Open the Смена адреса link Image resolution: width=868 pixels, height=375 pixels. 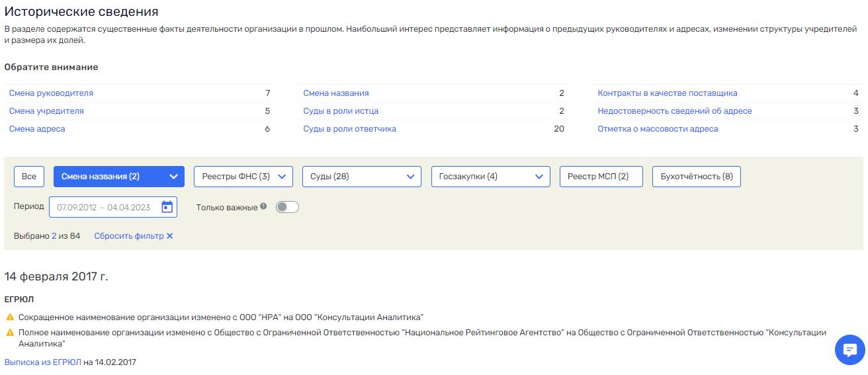pyautogui.click(x=37, y=129)
